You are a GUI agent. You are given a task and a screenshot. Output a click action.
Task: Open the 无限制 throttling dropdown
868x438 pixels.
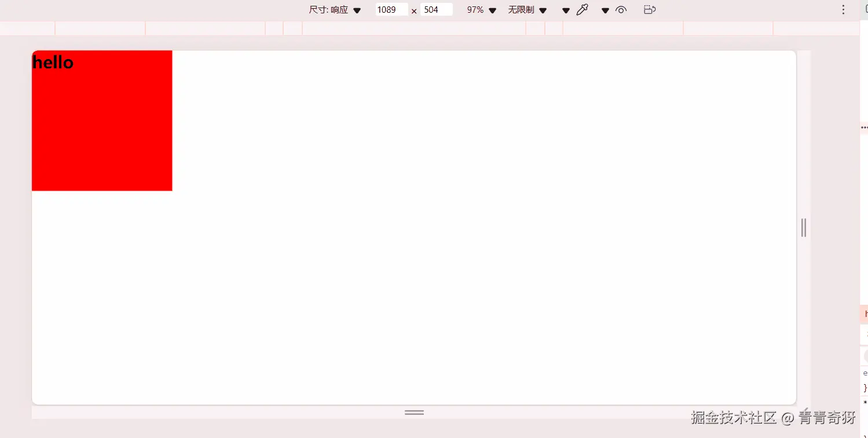coord(528,10)
